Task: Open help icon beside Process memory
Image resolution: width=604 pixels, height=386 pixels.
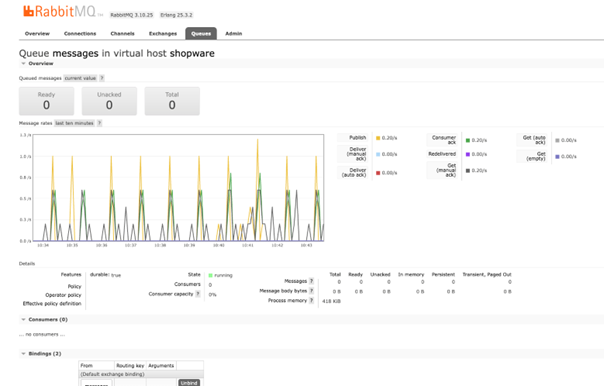Action: click(x=312, y=300)
